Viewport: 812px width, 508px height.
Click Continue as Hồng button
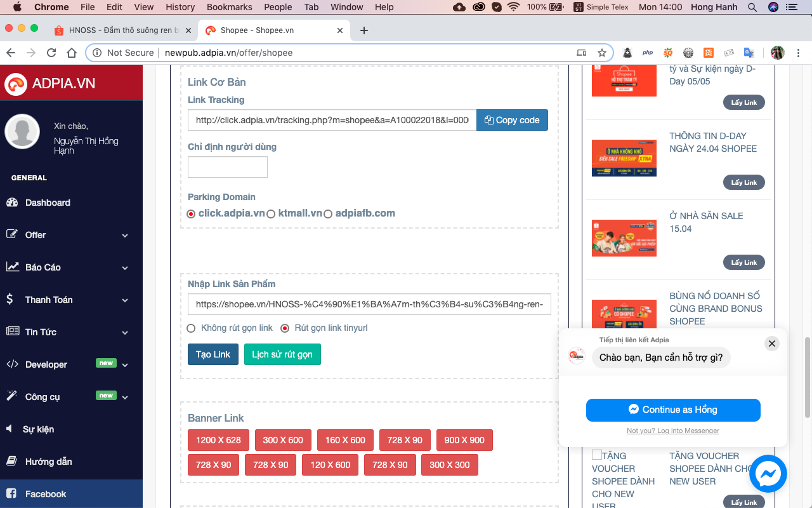(x=673, y=410)
